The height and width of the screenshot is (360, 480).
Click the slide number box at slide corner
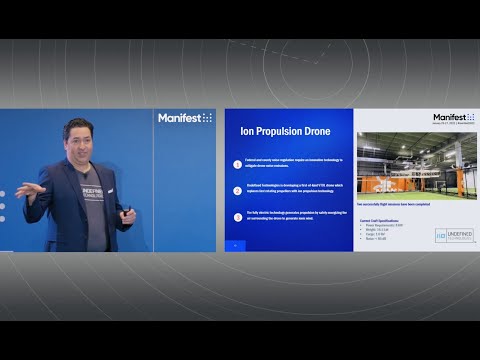pyautogui.click(x=235, y=246)
